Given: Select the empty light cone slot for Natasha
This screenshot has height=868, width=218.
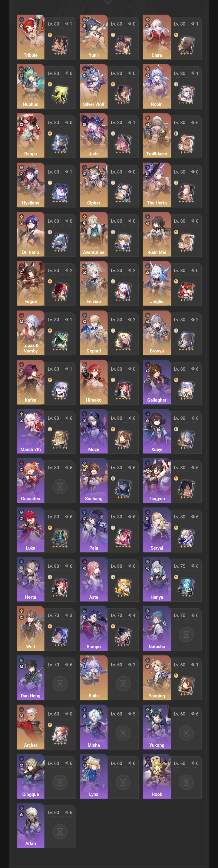Looking at the screenshot, I should point(187,634).
